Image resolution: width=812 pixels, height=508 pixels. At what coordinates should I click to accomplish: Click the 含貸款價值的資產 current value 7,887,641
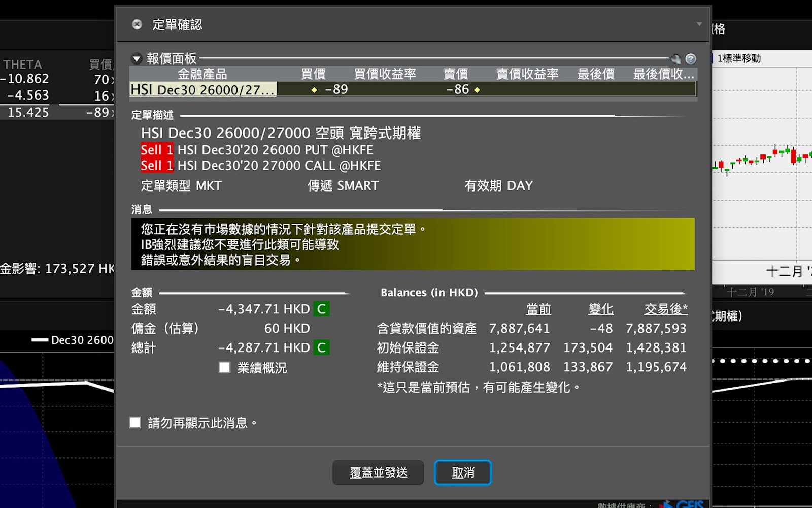[x=519, y=328]
